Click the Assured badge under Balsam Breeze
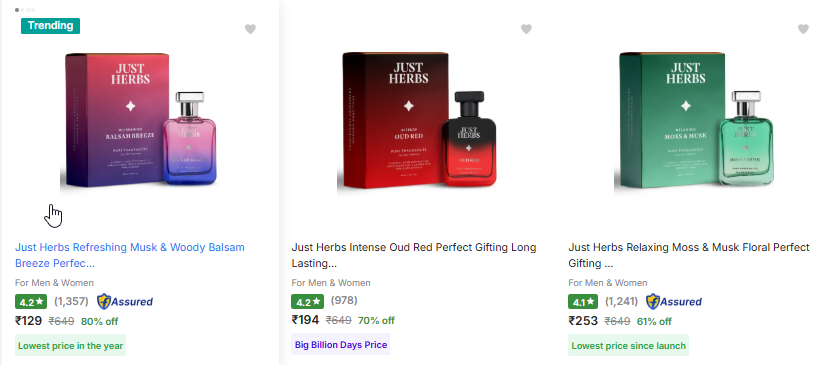 coord(125,302)
